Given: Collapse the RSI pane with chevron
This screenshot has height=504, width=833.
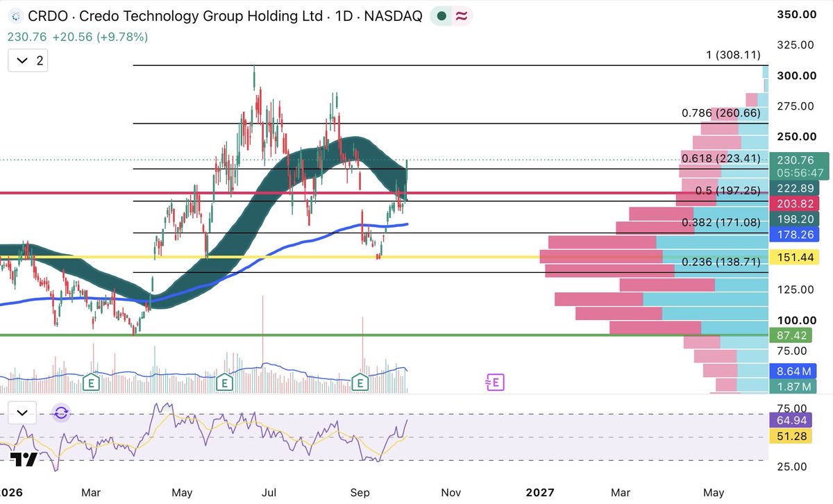Looking at the screenshot, I should point(22,413).
